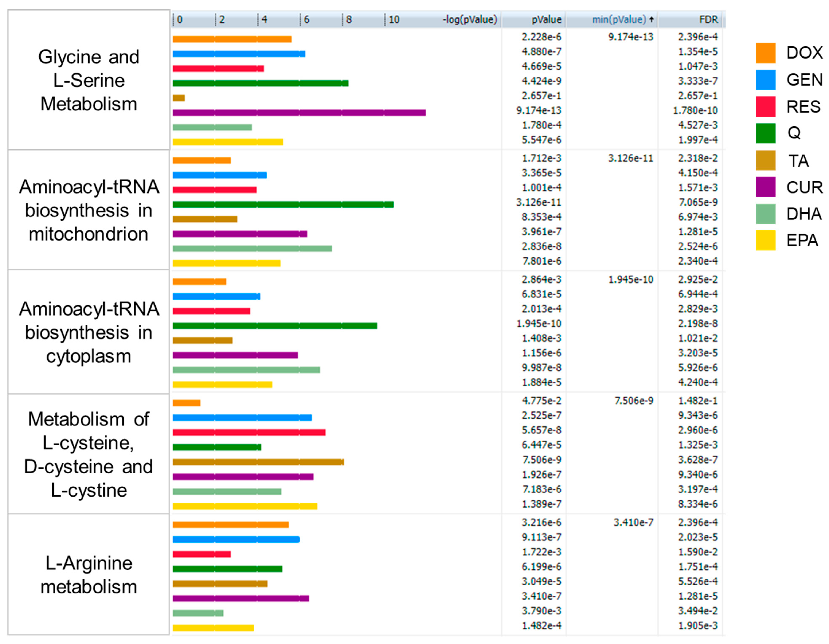Viewport: 829px width, 644px height.
Task: Select Aminoacyl-tRNA biosynthesis in cytoplasm label
Action: [89, 332]
